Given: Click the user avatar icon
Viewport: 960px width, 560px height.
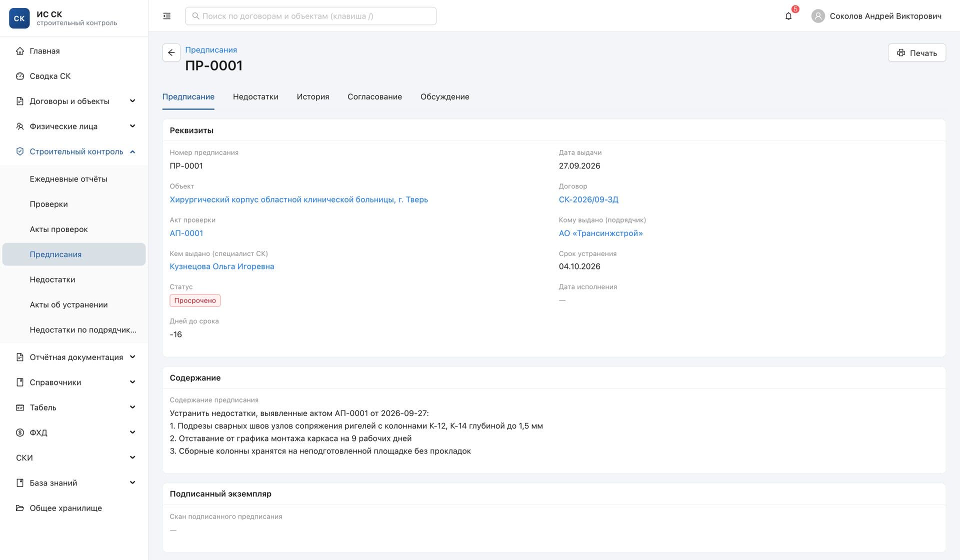Looking at the screenshot, I should tap(818, 16).
